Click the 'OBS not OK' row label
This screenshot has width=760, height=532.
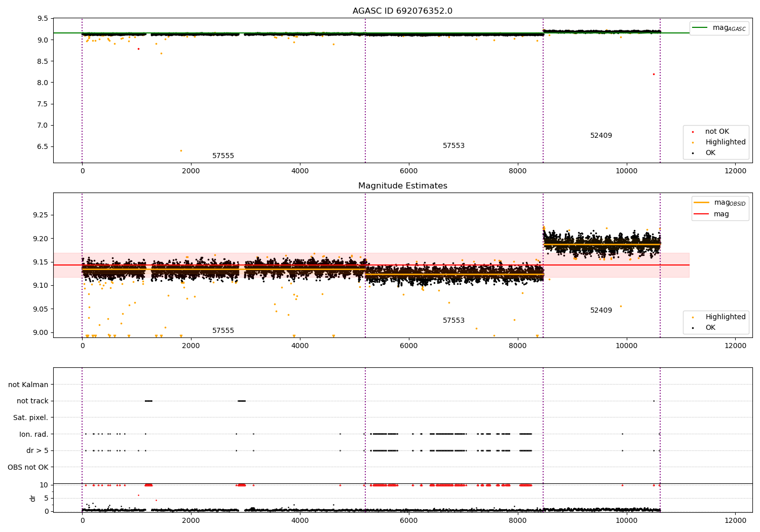pyautogui.click(x=28, y=468)
